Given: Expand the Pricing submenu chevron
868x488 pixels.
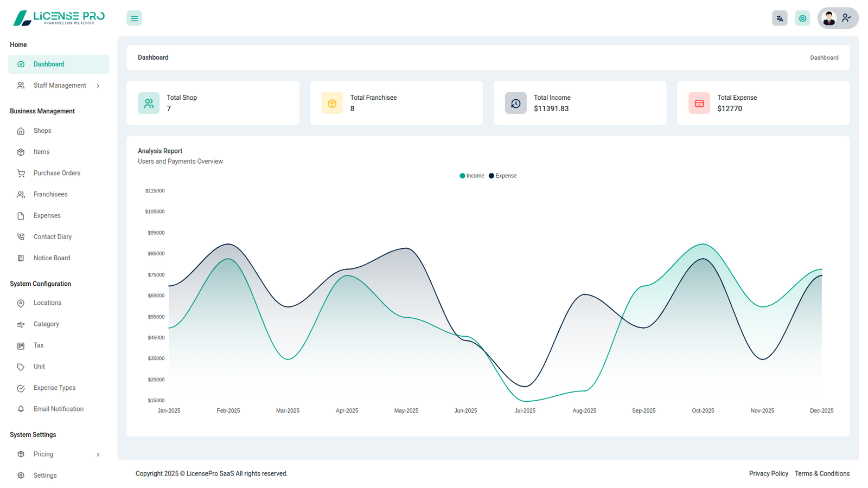Looking at the screenshot, I should (x=98, y=454).
